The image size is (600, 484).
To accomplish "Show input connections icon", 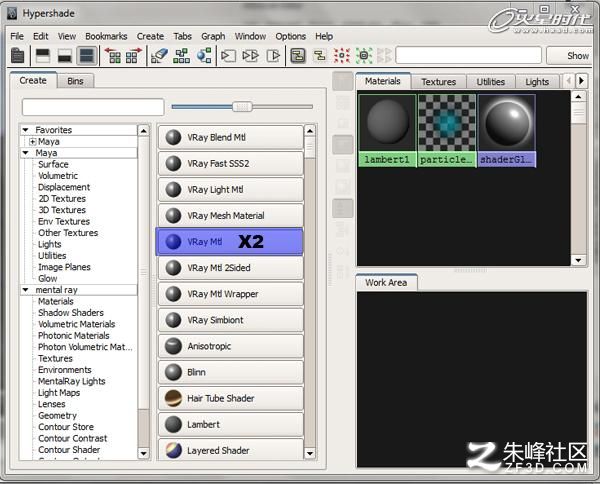I will (x=228, y=56).
